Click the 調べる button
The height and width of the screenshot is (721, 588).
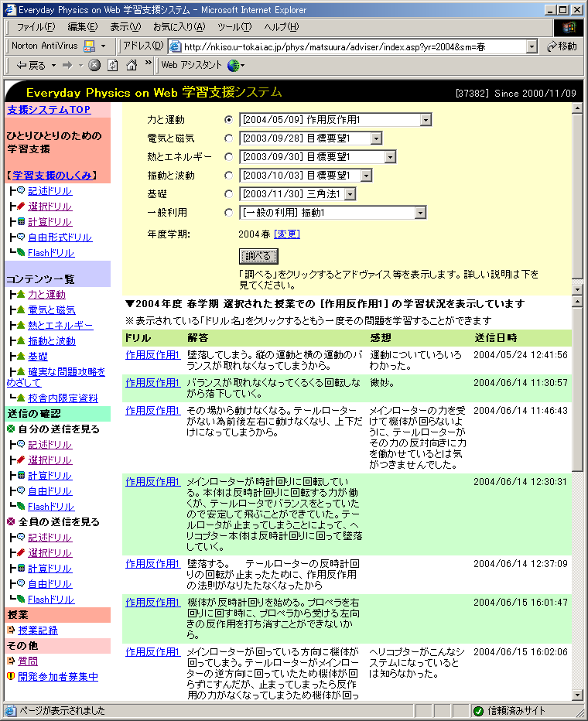258,256
